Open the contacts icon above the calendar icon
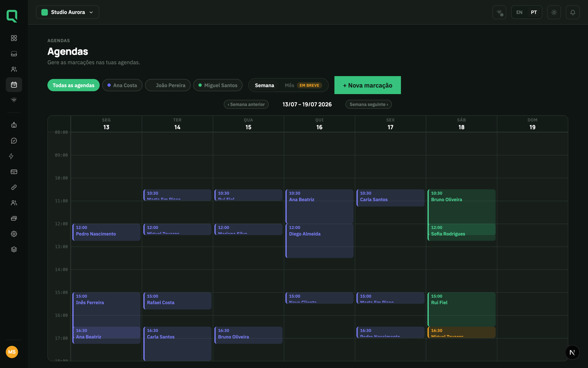Viewport: 588px width, 368px height. click(x=14, y=69)
